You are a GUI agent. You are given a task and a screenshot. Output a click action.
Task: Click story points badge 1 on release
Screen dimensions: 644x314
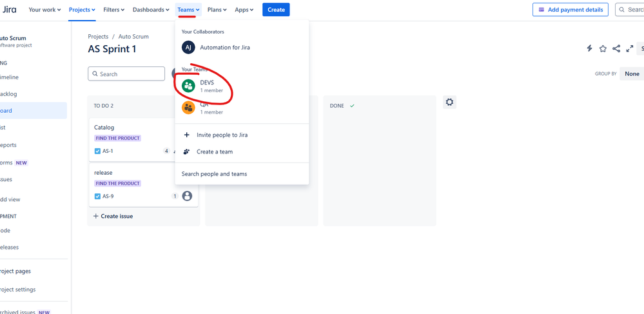(174, 196)
